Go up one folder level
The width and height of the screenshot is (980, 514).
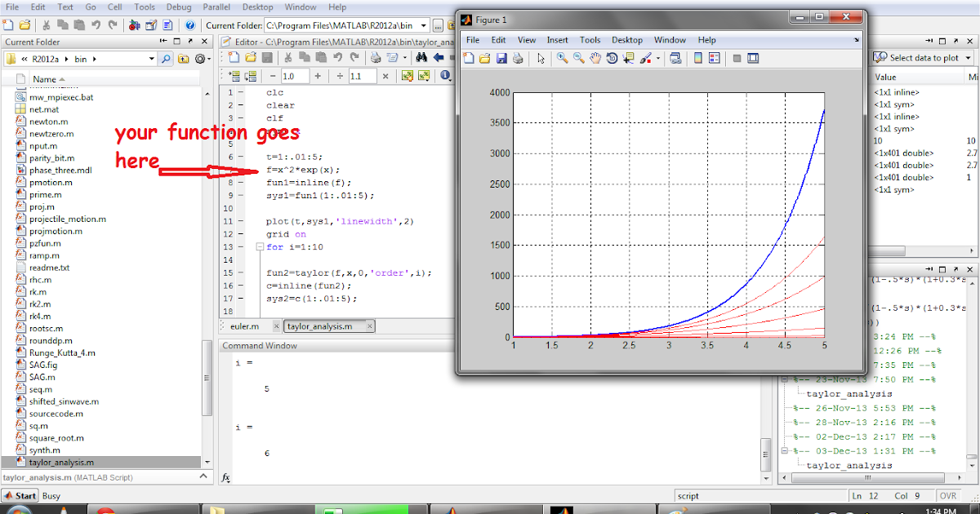(183, 59)
